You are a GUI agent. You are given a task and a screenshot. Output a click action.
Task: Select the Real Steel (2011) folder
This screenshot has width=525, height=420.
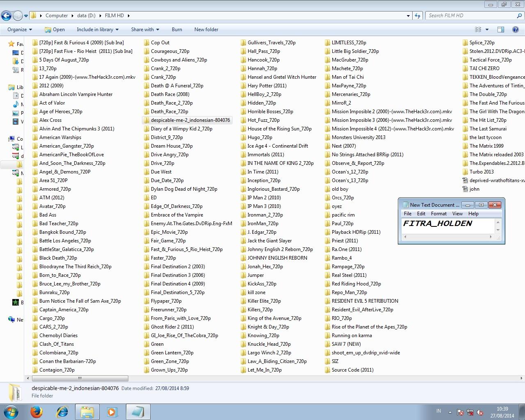click(346, 275)
